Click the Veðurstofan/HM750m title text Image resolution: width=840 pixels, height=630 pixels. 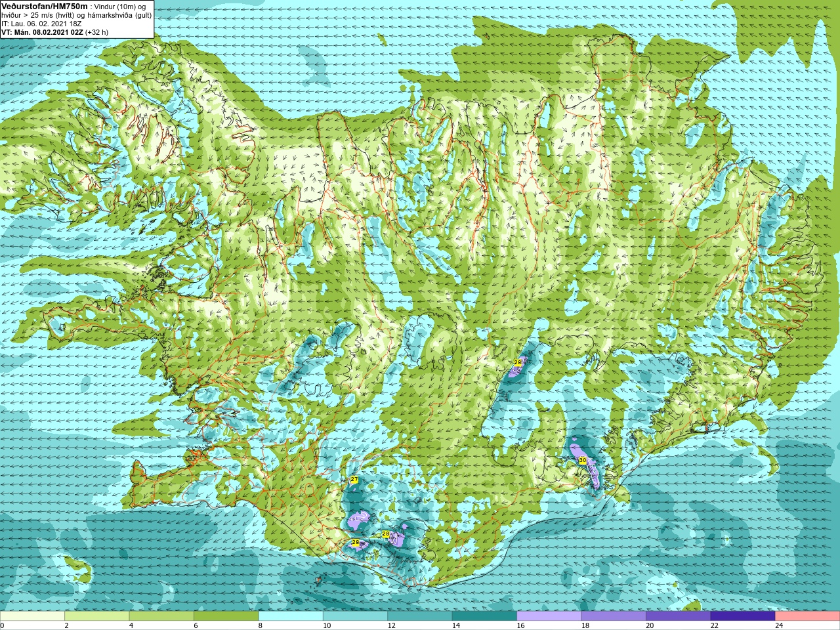tap(44, 6)
